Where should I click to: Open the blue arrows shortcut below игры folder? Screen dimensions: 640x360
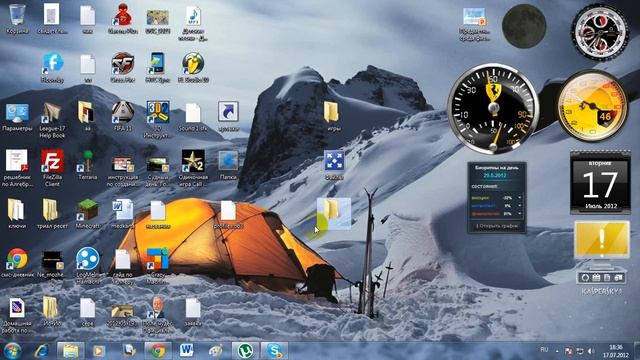click(x=334, y=165)
